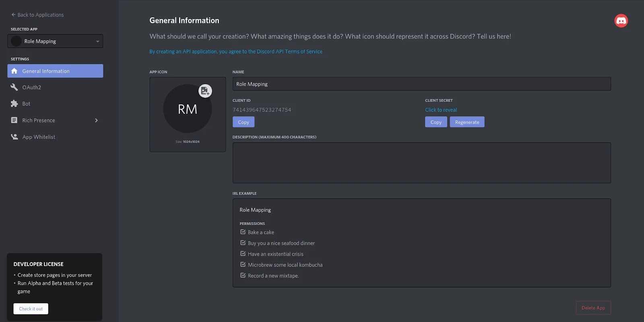Click the OAuth2 wrench icon
The height and width of the screenshot is (322, 644).
pos(14,87)
